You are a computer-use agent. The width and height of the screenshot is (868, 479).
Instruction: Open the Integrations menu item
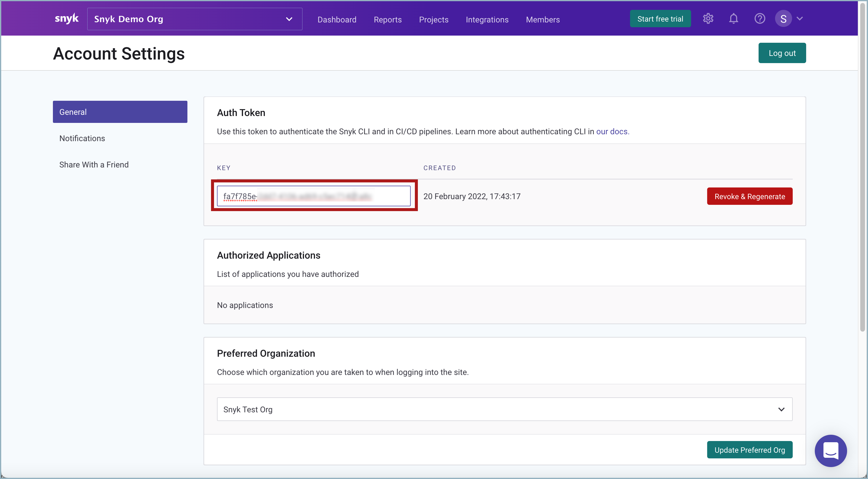coord(487,19)
